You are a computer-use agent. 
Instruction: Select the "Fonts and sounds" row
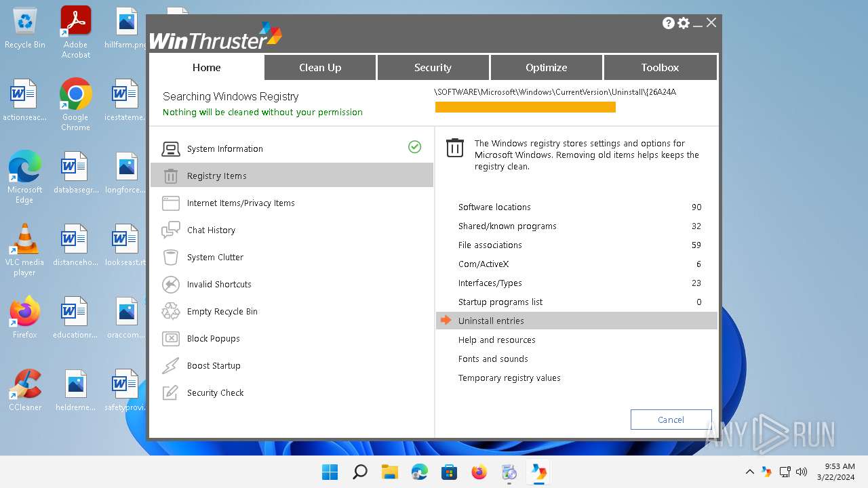click(576, 359)
